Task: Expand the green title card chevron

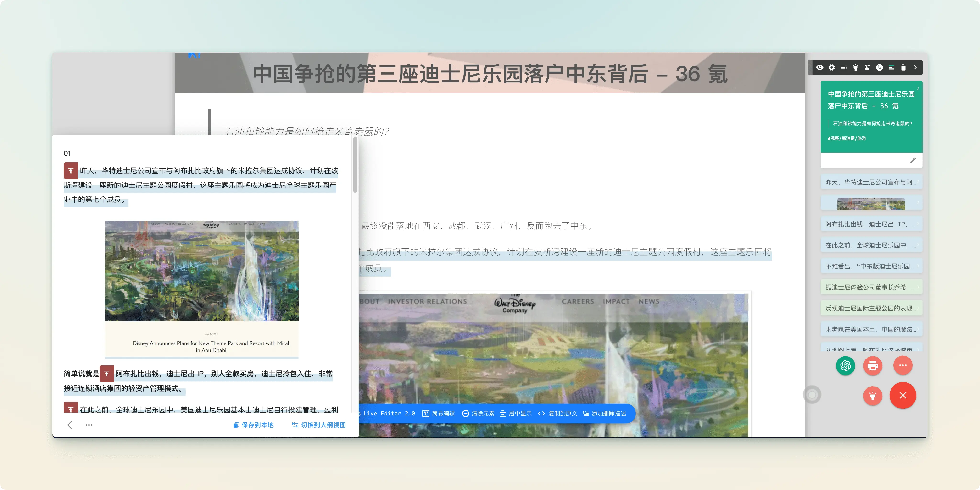Action: [918, 88]
